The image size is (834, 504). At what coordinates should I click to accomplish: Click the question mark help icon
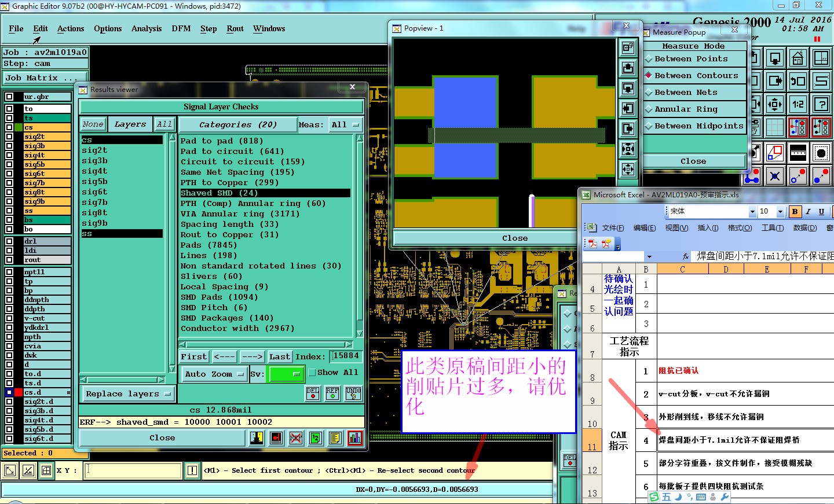click(821, 104)
